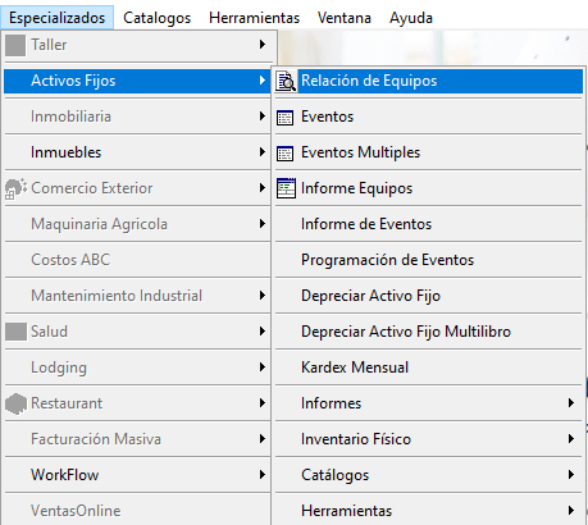Open the Catalogos menu

157,18
